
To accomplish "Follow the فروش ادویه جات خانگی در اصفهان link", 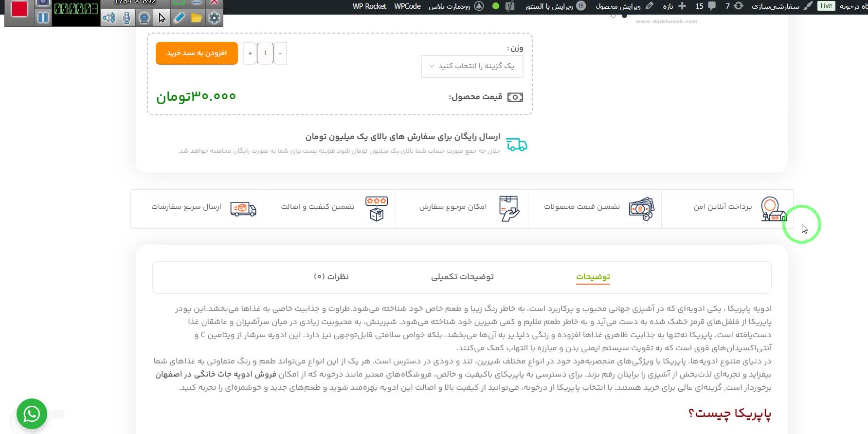I will click(216, 375).
